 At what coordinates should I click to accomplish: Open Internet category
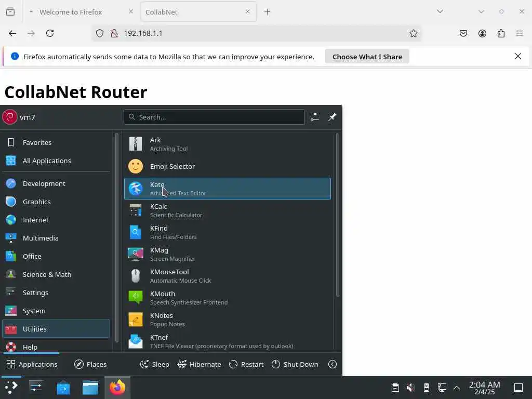[x=56, y=220]
